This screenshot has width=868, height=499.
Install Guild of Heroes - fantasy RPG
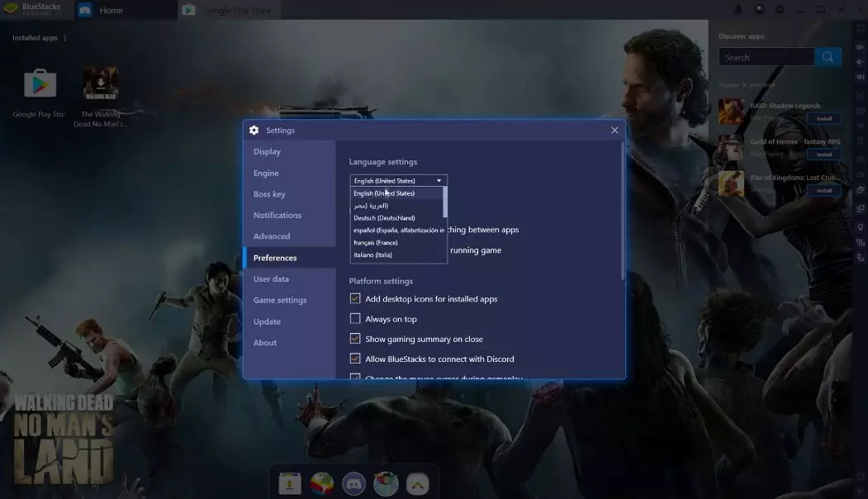(823, 154)
